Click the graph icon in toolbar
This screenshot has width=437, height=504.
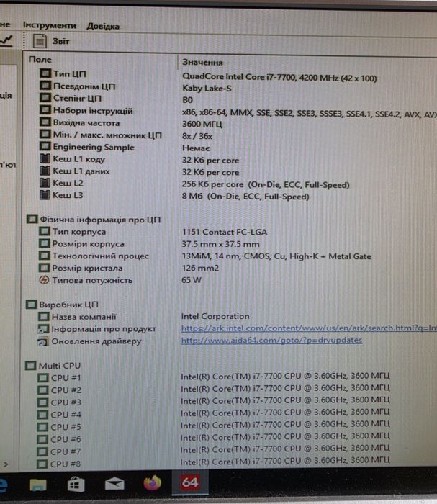click(x=6, y=40)
